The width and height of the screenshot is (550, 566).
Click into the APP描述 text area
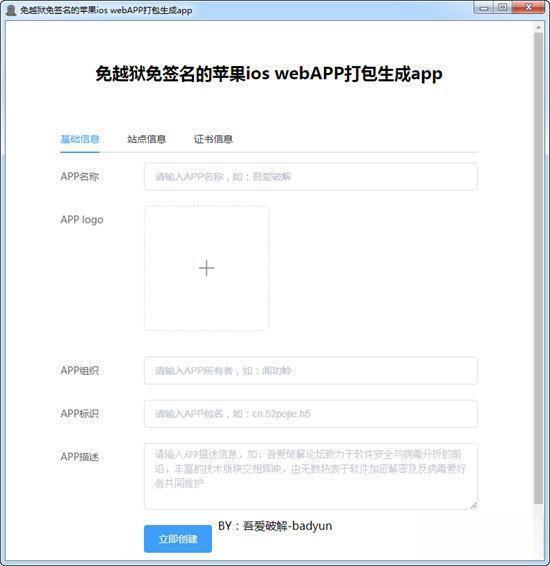pos(311,476)
